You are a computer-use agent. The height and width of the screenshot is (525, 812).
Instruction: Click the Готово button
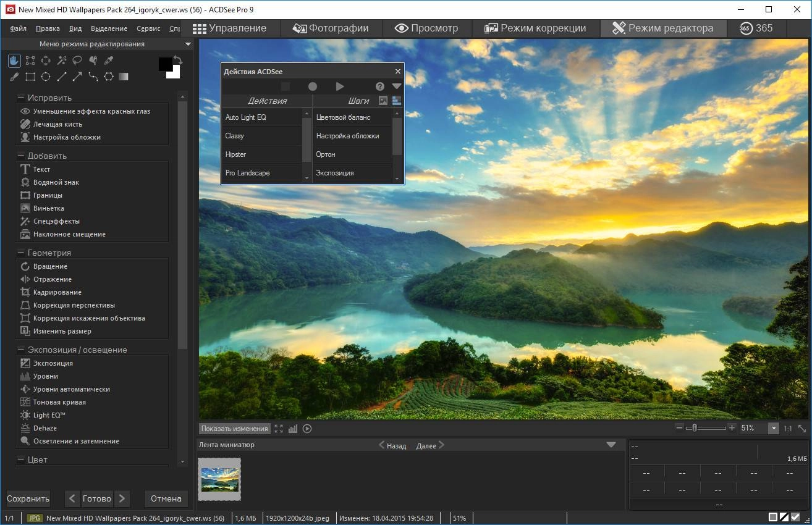point(97,498)
